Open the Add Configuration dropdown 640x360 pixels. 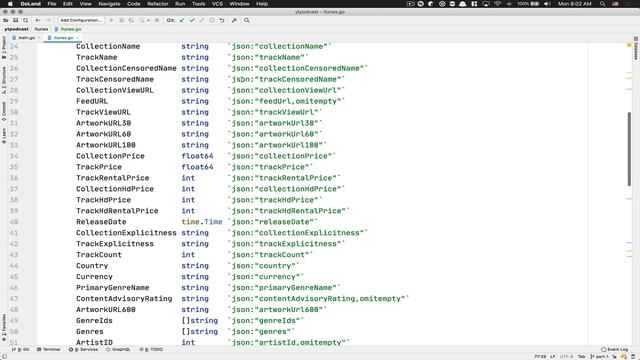tap(81, 20)
